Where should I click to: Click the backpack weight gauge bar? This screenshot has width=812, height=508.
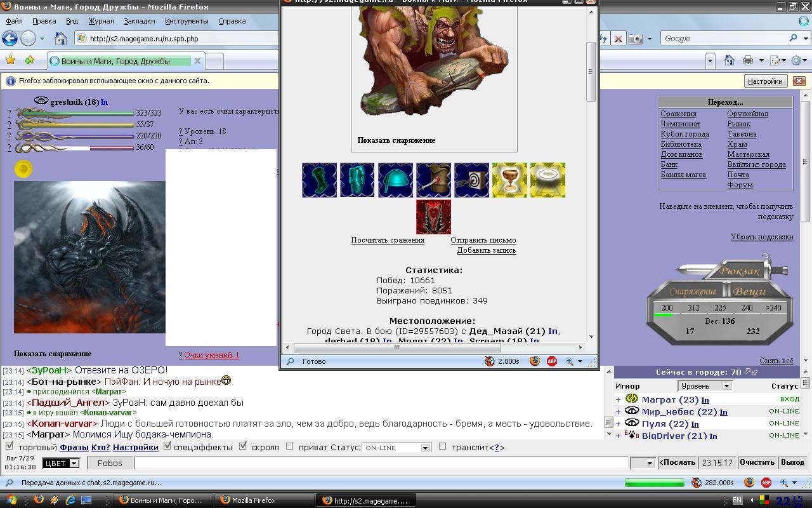coord(720,314)
